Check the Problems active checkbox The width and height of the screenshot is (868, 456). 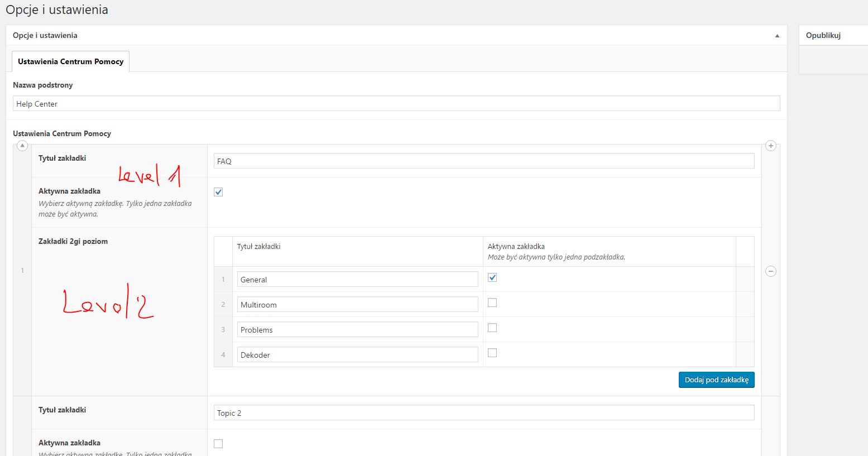492,328
